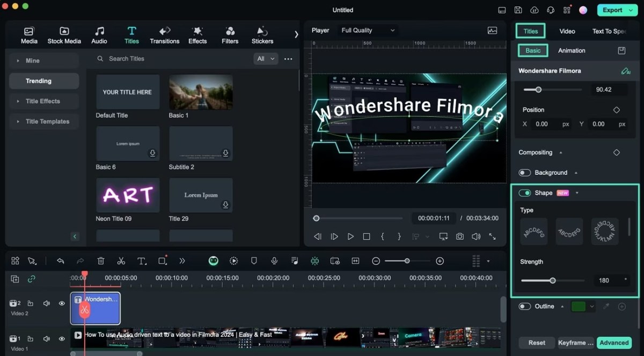Screen dimensions: 644x356
Task: Open the All filter dropdown in Titles
Action: [266, 59]
